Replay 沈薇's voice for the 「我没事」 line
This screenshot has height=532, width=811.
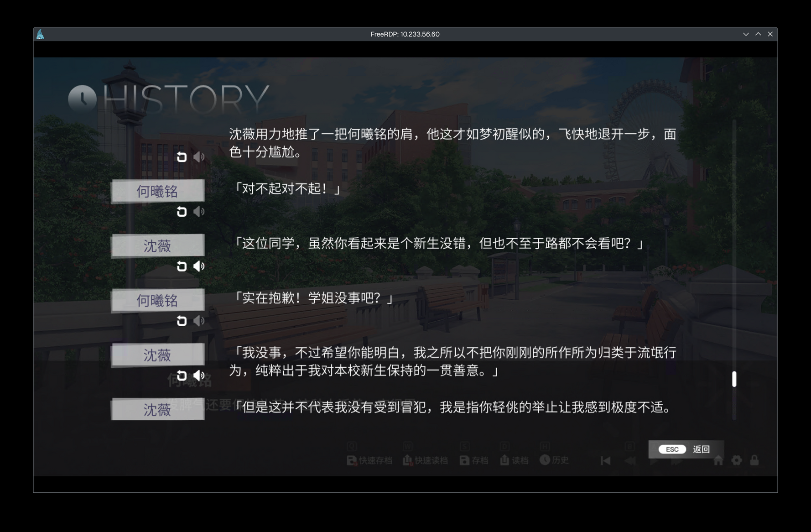tap(199, 376)
